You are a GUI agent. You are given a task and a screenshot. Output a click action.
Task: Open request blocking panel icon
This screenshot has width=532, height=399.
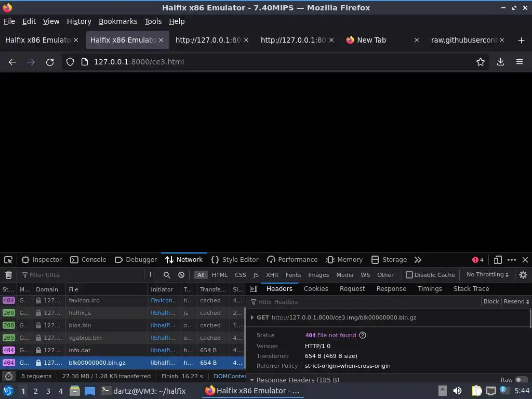coord(181,275)
